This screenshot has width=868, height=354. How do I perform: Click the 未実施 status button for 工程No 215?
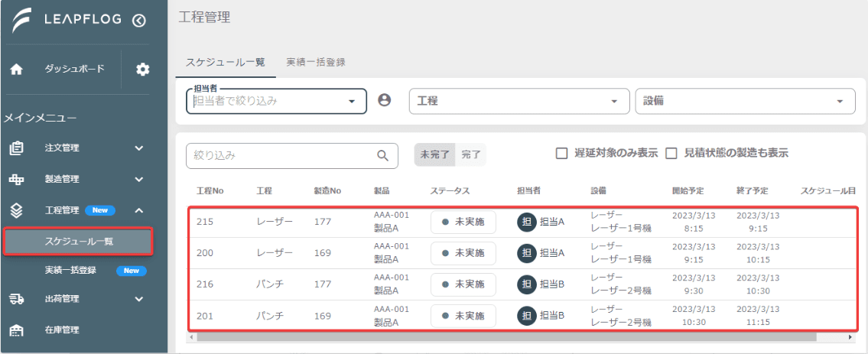click(x=463, y=222)
